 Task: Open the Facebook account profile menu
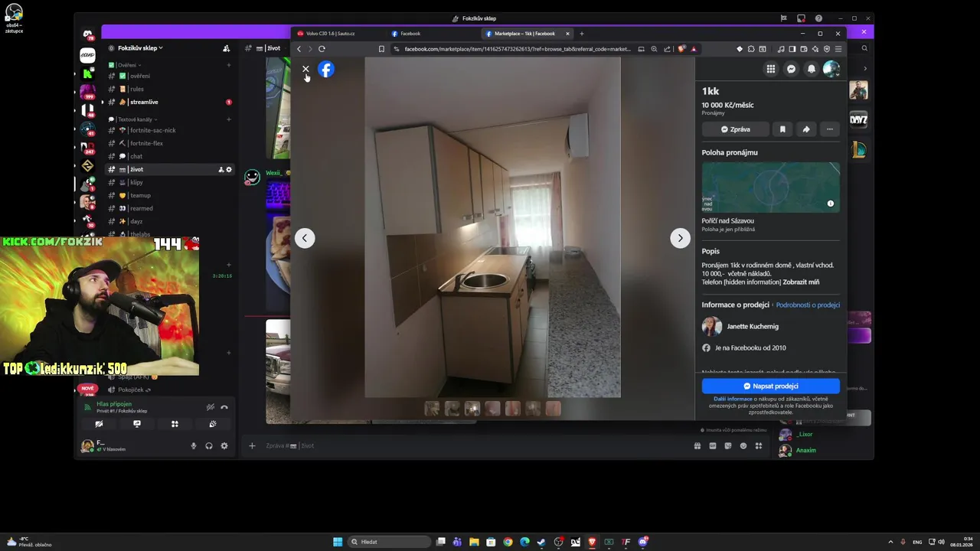pos(831,69)
